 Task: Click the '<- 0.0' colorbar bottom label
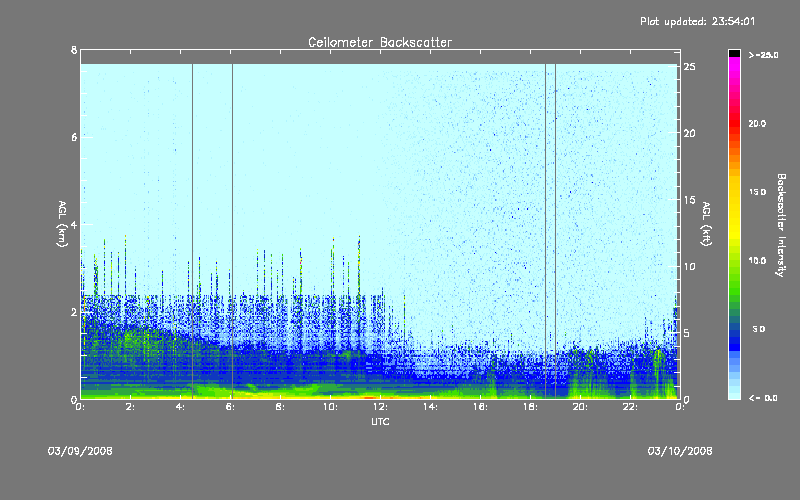coord(763,398)
